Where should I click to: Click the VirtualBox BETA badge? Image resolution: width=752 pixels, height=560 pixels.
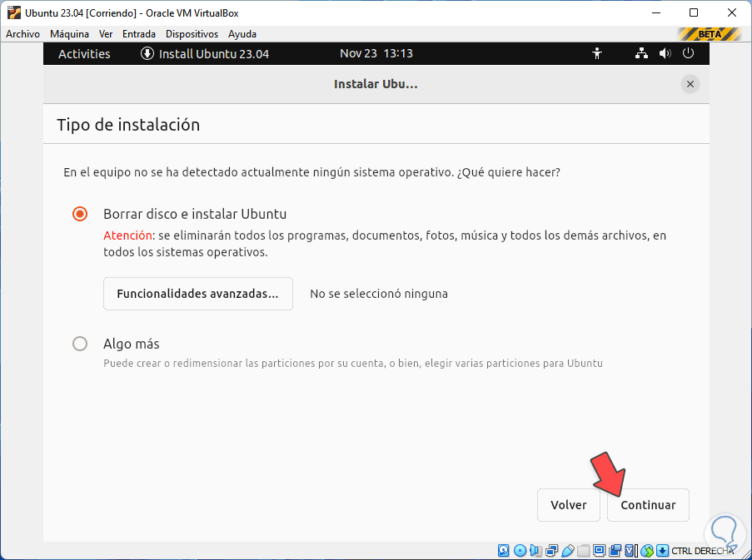coord(710,34)
